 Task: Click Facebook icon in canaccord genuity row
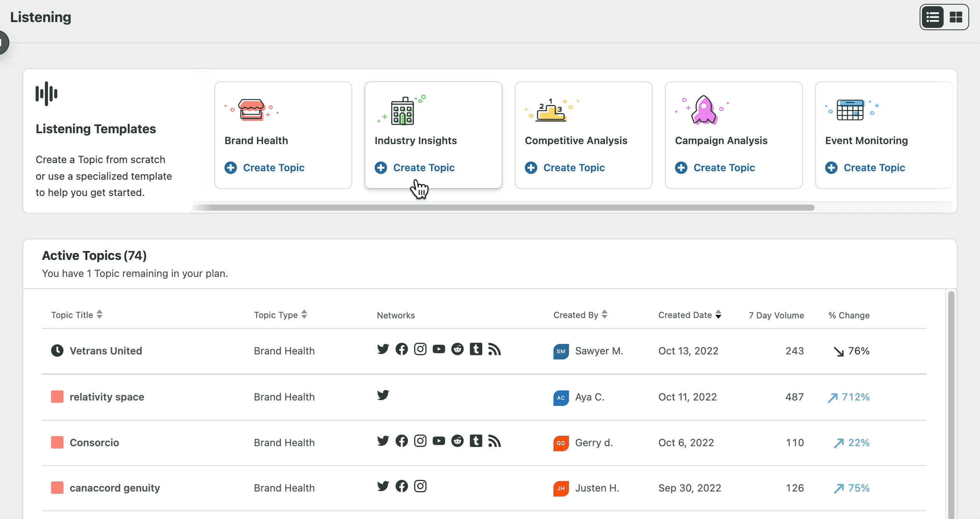pyautogui.click(x=402, y=486)
